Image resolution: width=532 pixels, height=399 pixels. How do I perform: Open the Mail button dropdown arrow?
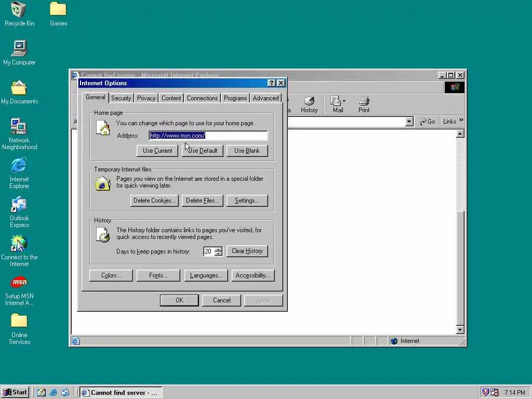[x=344, y=101]
